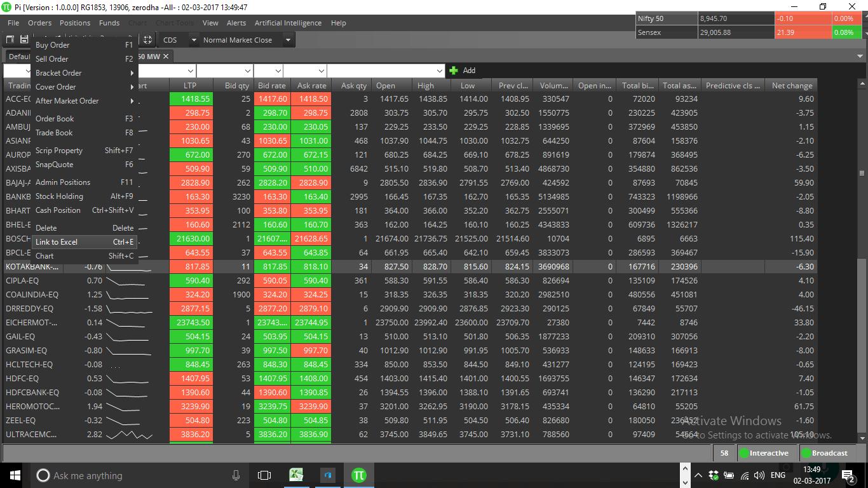Click LTP value 23743.50 of EICHERMOT
This screenshot has width=868, height=488.
pyautogui.click(x=191, y=323)
